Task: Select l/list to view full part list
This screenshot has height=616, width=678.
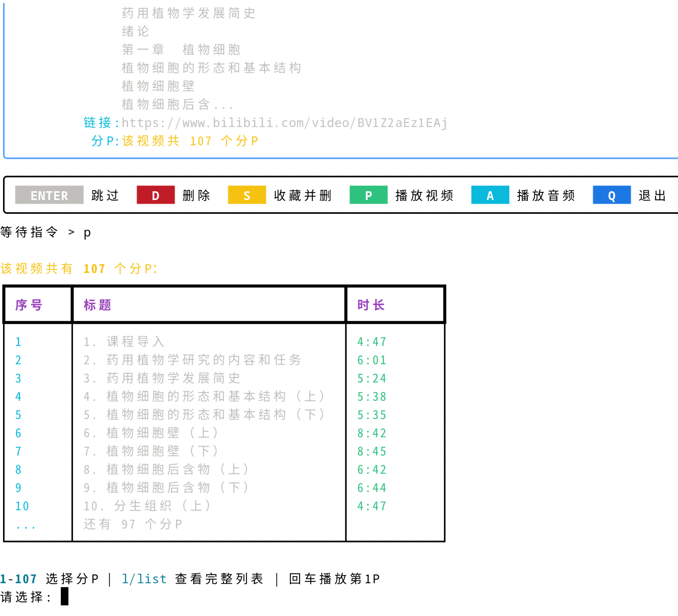Action: coord(144,579)
